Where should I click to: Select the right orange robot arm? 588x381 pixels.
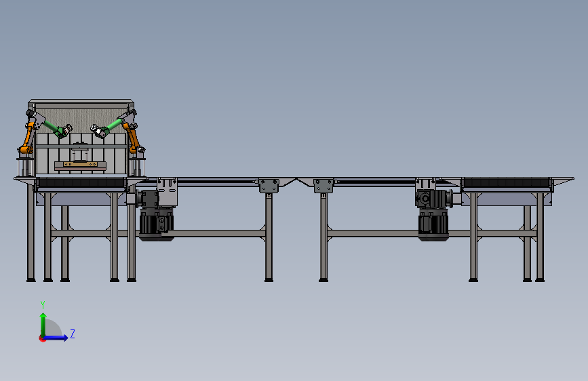(x=133, y=138)
